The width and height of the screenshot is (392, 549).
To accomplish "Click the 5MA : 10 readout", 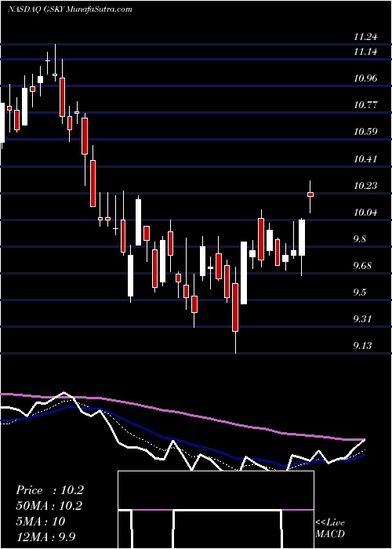I will [40, 522].
